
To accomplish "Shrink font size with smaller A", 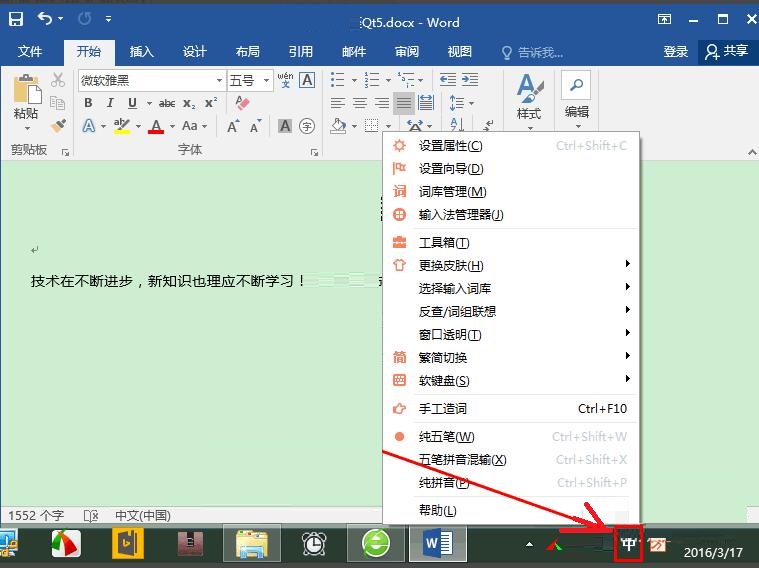I will click(255, 126).
